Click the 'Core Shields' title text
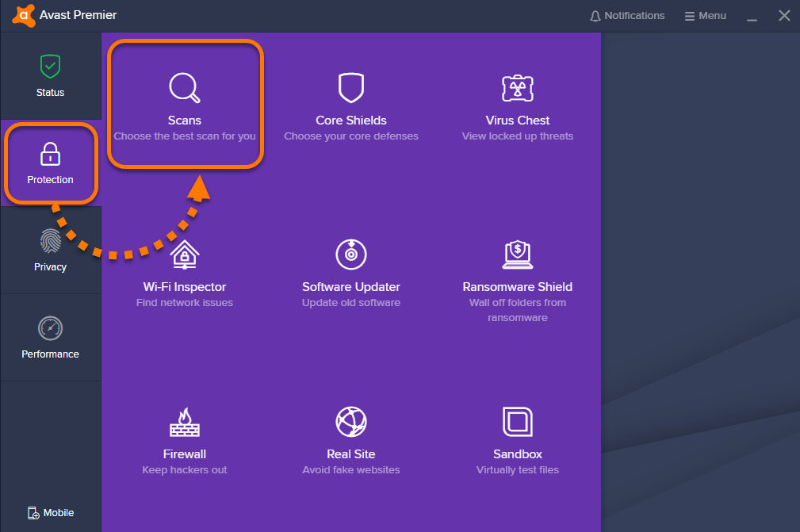800x532 pixels. coord(351,121)
